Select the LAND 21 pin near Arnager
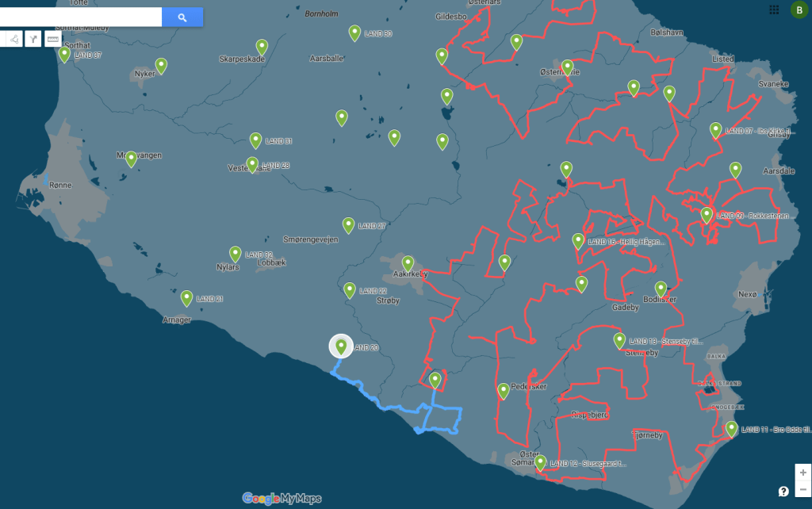Image resolution: width=812 pixels, height=509 pixels. 186,297
